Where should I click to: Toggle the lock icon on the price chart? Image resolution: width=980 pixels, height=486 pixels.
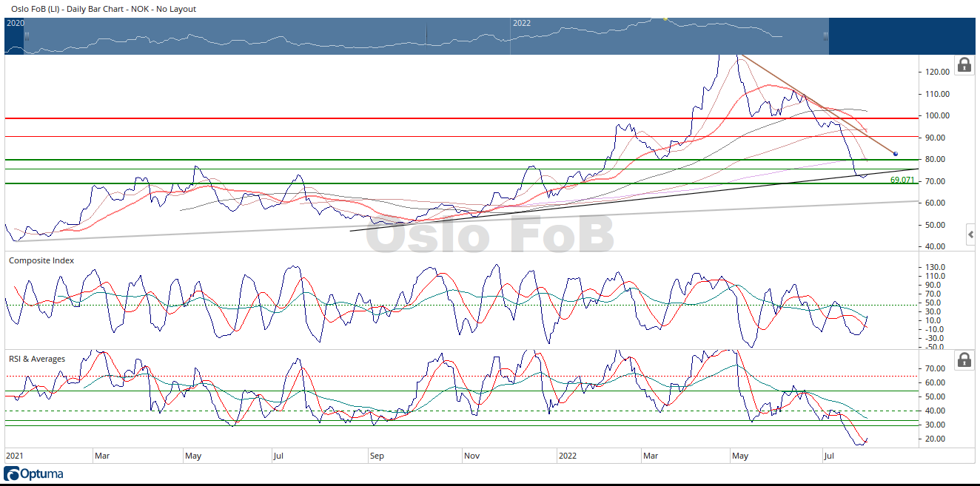pos(964,64)
